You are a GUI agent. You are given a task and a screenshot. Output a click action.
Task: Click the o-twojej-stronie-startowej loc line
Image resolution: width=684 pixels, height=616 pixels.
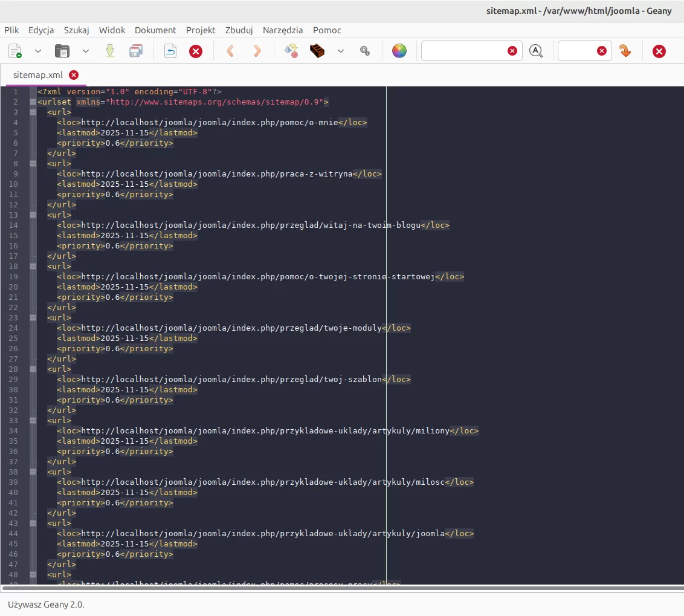click(260, 277)
